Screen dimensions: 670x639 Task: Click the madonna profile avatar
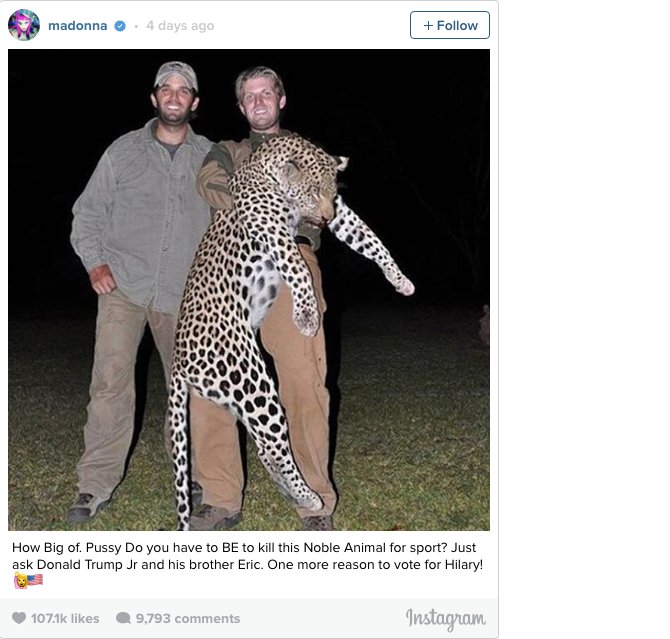[x=24, y=25]
